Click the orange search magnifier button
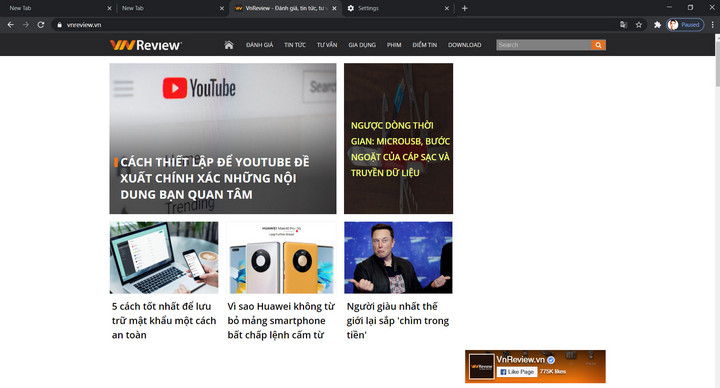 [x=598, y=45]
